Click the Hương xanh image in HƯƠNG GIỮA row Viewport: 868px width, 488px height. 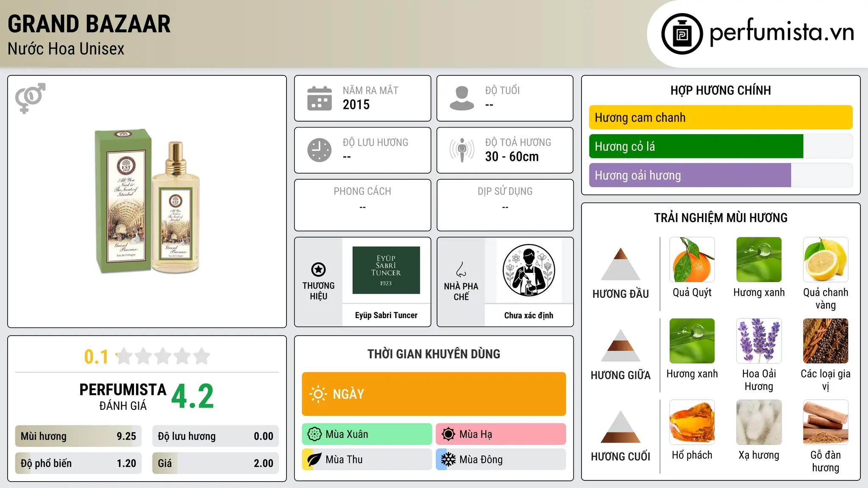click(x=692, y=341)
